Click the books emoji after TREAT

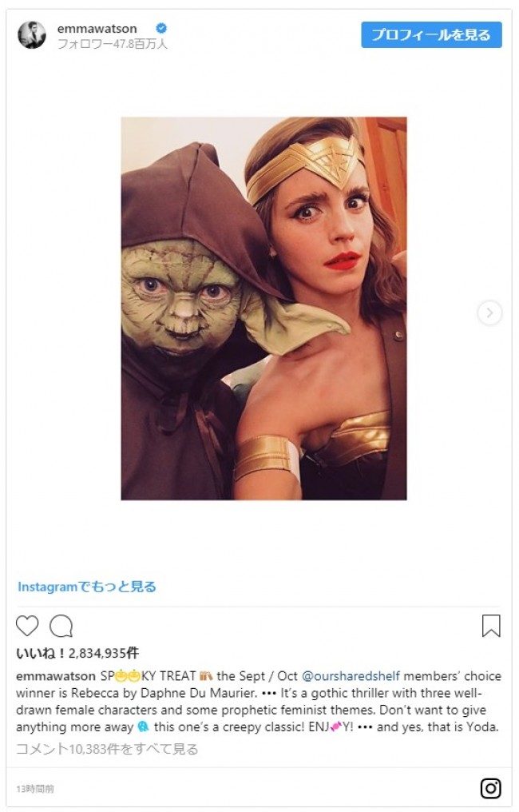click(206, 676)
